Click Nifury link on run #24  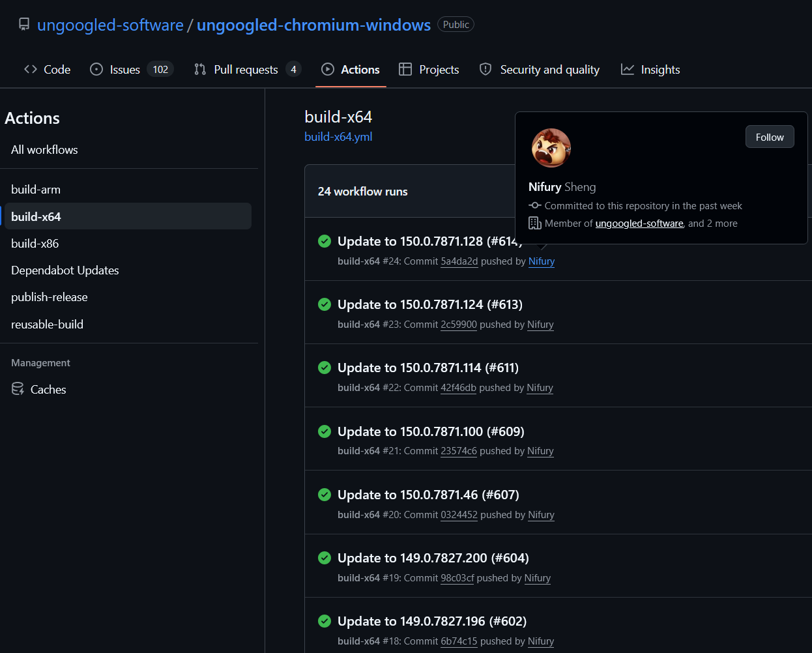click(x=542, y=261)
